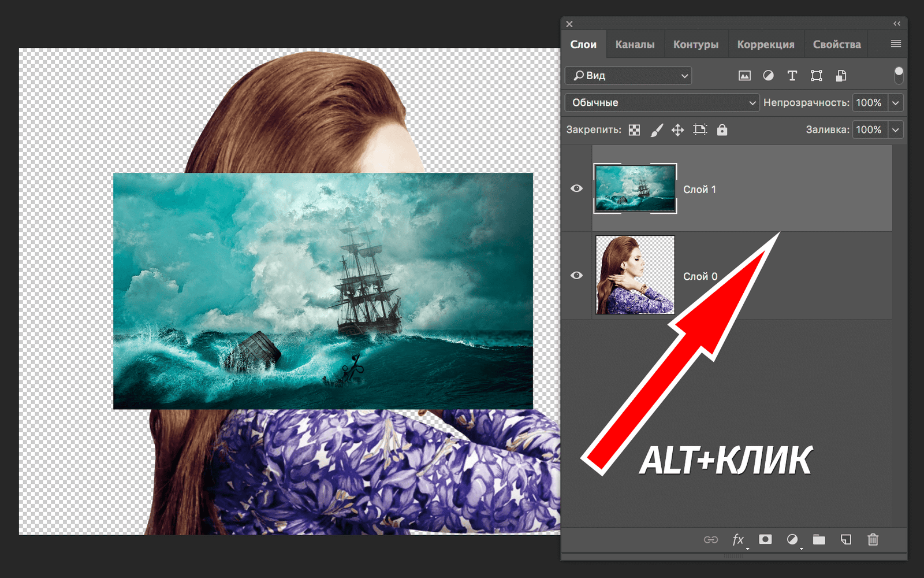Lock all with the padlock icon
This screenshot has width=924, height=578.
(722, 130)
